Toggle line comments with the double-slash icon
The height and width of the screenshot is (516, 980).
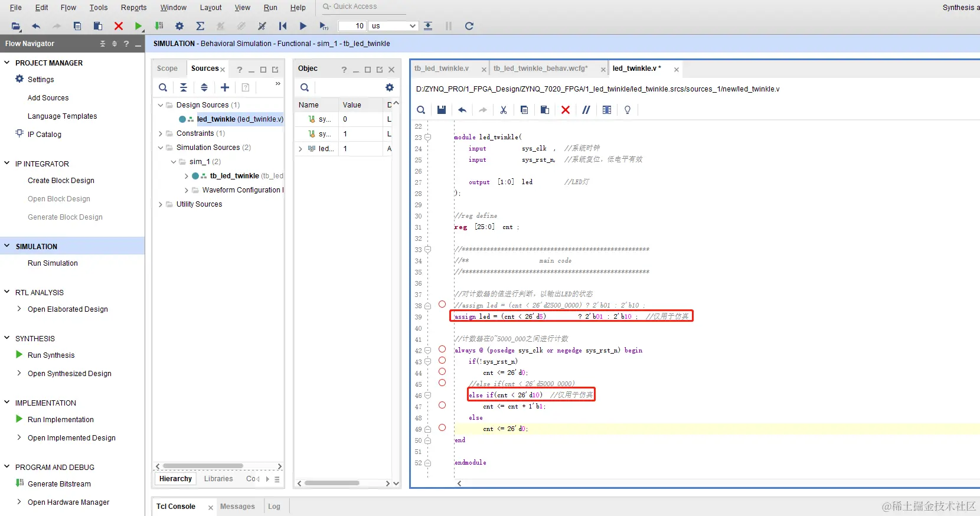(x=586, y=110)
